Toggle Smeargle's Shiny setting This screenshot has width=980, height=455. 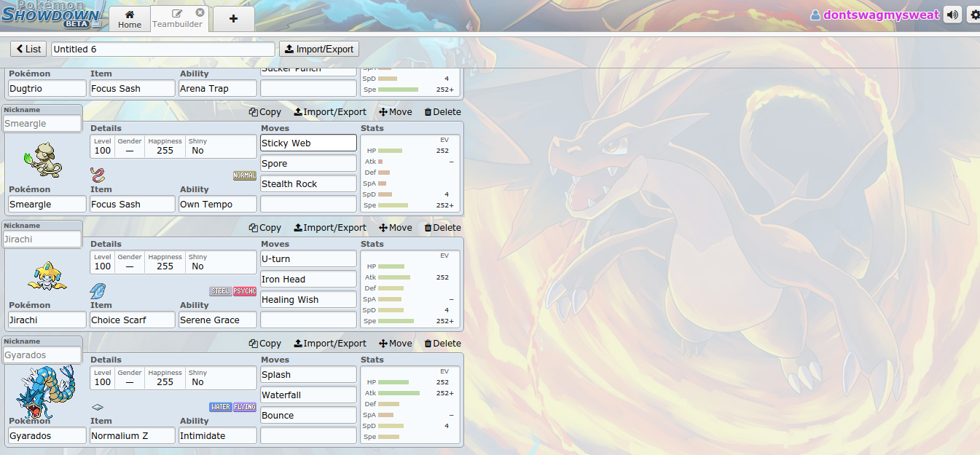(197, 151)
